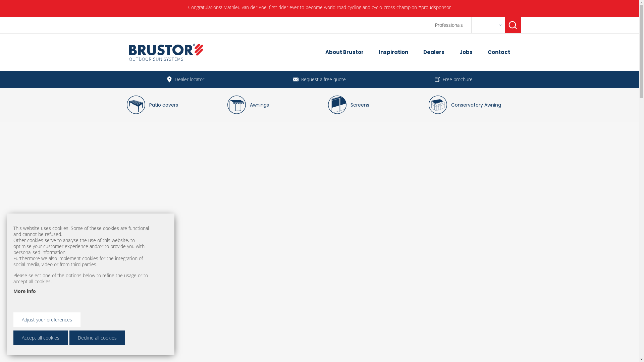This screenshot has width=644, height=362.
Task: Open the Jobs navigation link
Action: coord(466,52)
